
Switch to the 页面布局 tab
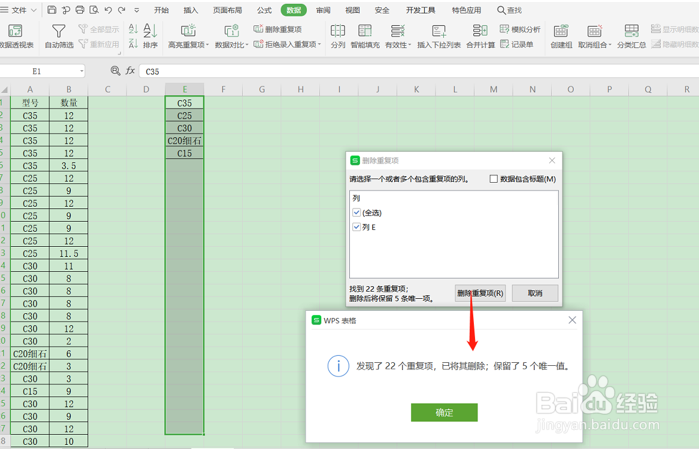(x=227, y=10)
